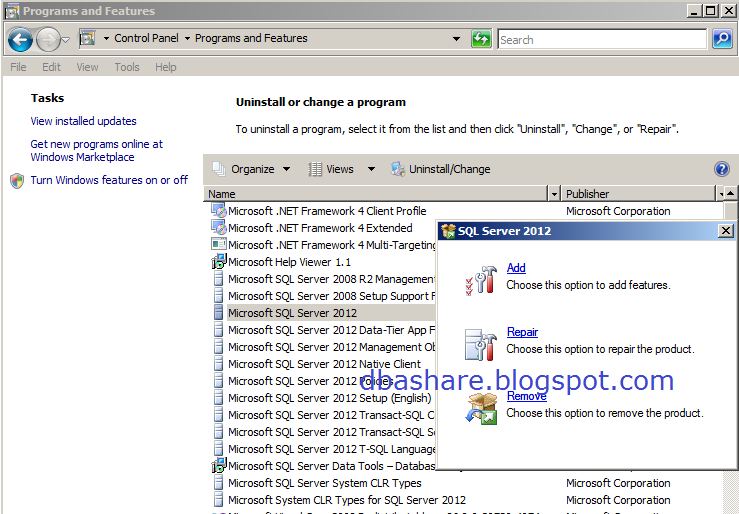Select SQL Server 2008 Setup Support entry
The image size is (739, 514).
pyautogui.click(x=331, y=296)
